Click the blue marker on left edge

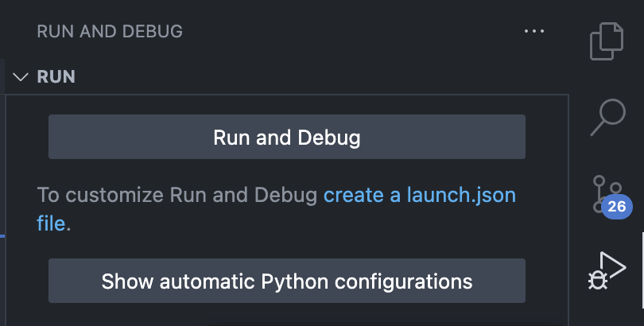[x=2, y=236]
